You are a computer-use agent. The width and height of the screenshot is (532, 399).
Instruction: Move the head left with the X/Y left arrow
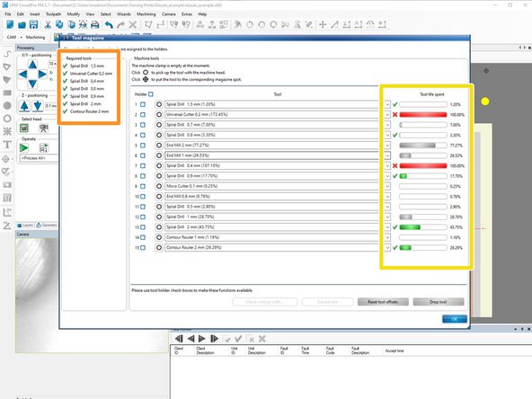[22, 74]
